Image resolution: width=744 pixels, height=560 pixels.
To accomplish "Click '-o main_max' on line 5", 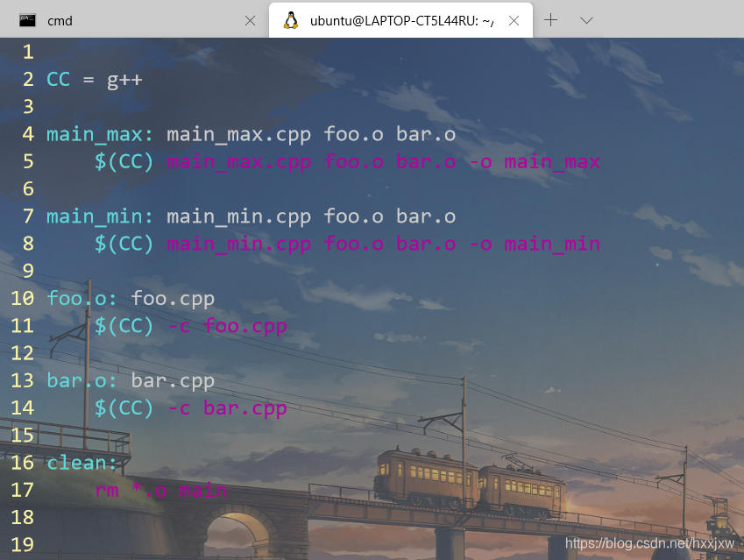I will click(535, 162).
